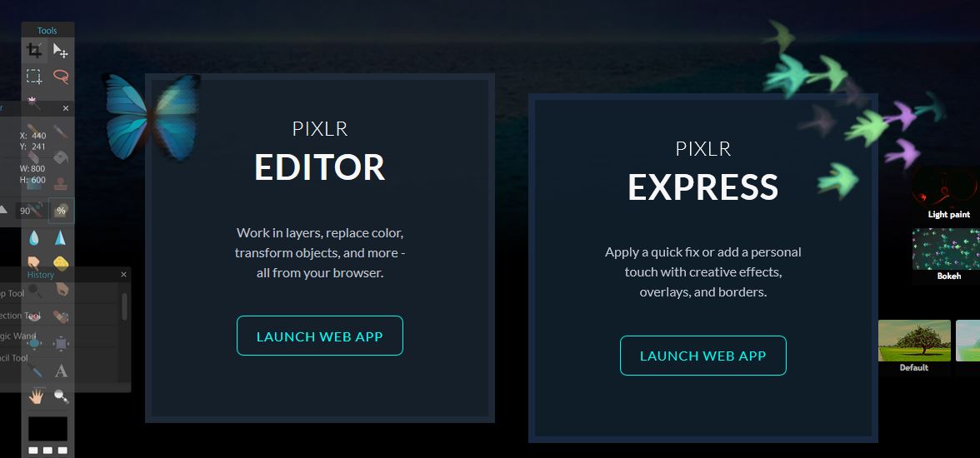Open the black foreground color swatch

(x=47, y=429)
